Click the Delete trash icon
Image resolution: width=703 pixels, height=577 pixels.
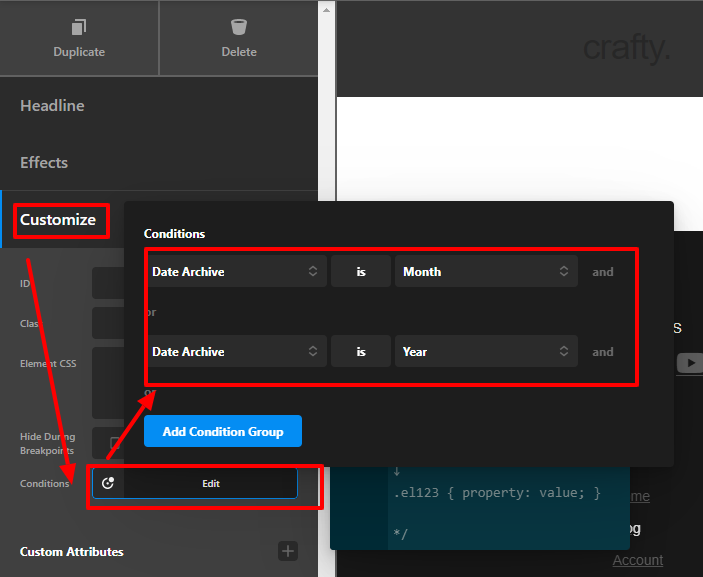(238, 27)
